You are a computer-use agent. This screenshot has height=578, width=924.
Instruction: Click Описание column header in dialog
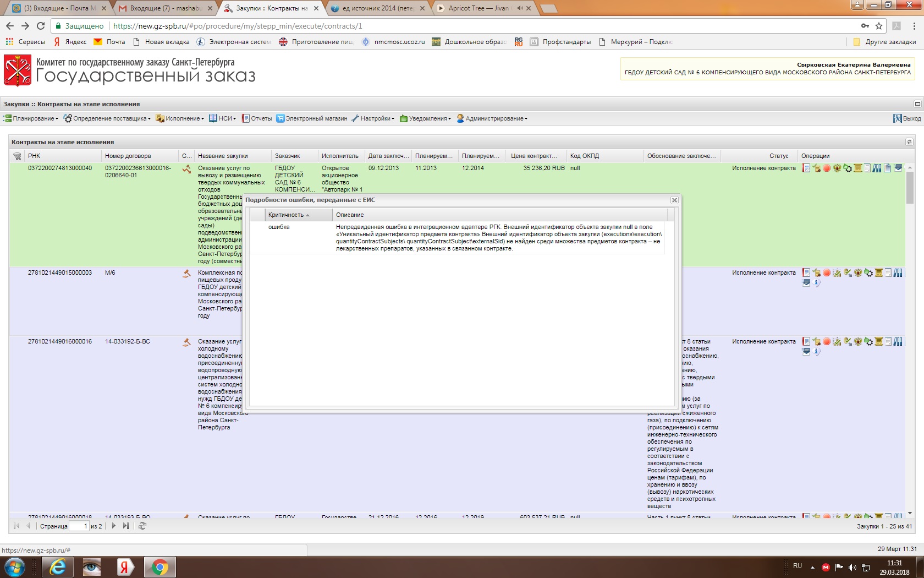tap(500, 215)
